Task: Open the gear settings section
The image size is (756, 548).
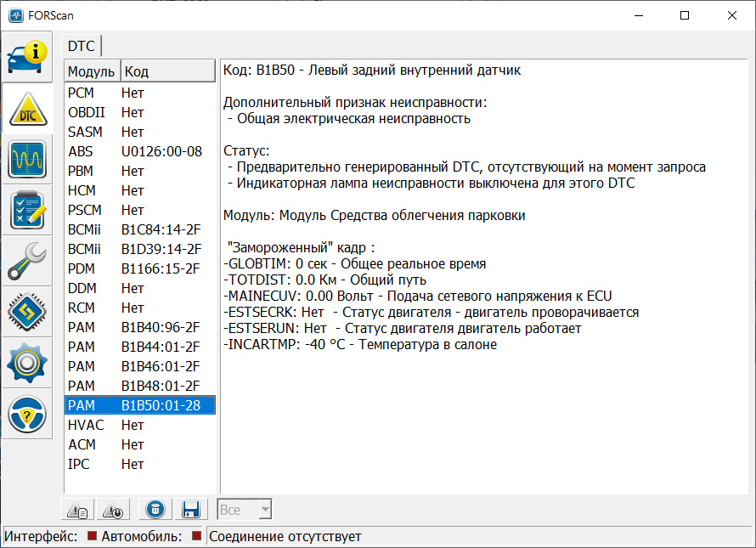Action: [27, 363]
